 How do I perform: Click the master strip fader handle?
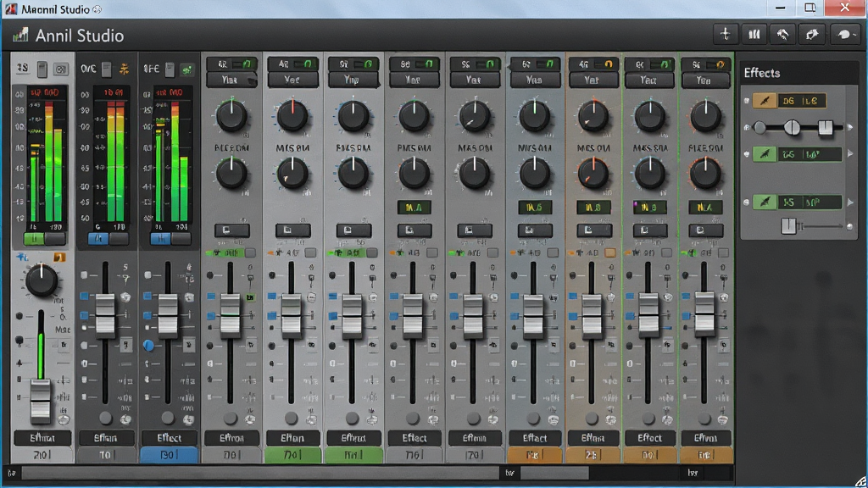(41, 401)
